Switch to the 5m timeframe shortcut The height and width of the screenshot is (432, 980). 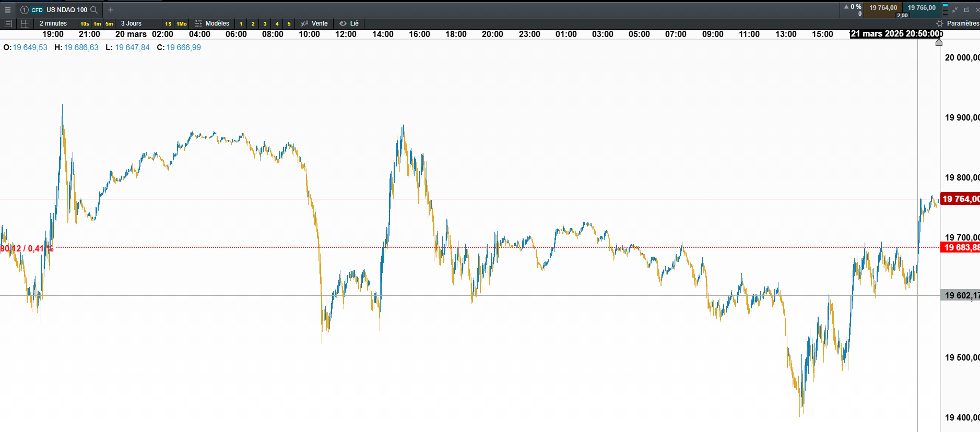[x=109, y=23]
